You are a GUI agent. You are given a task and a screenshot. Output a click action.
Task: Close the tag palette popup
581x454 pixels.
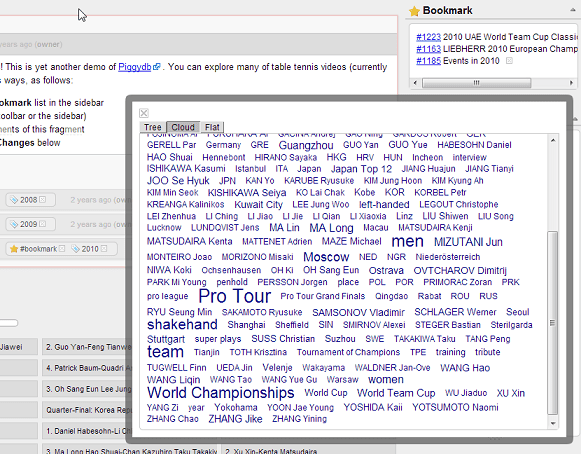click(x=144, y=113)
